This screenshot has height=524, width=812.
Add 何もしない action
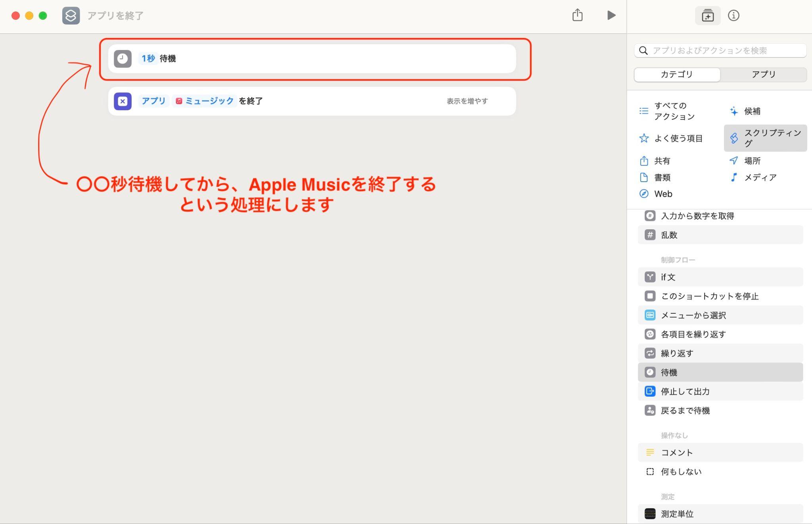(x=720, y=471)
